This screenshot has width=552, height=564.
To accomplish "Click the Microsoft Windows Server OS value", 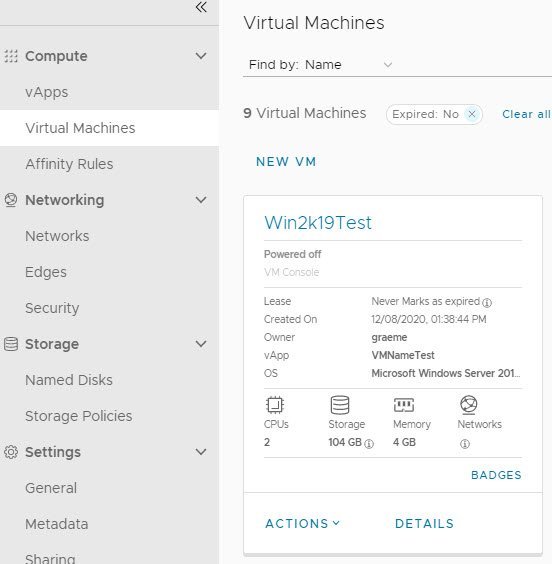I will [x=446, y=373].
